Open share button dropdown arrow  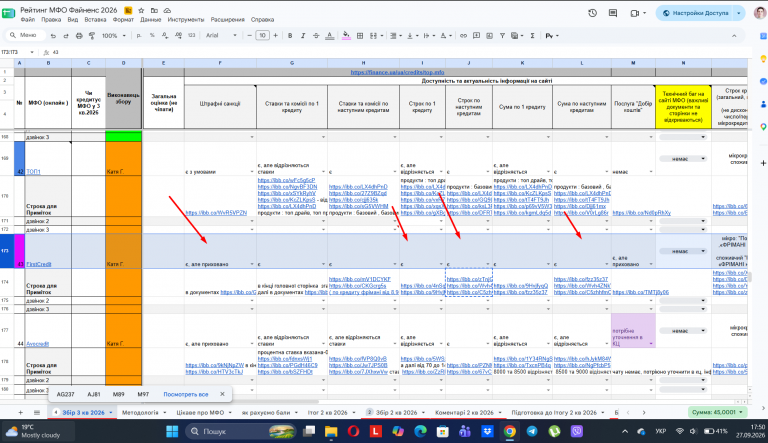(739, 13)
